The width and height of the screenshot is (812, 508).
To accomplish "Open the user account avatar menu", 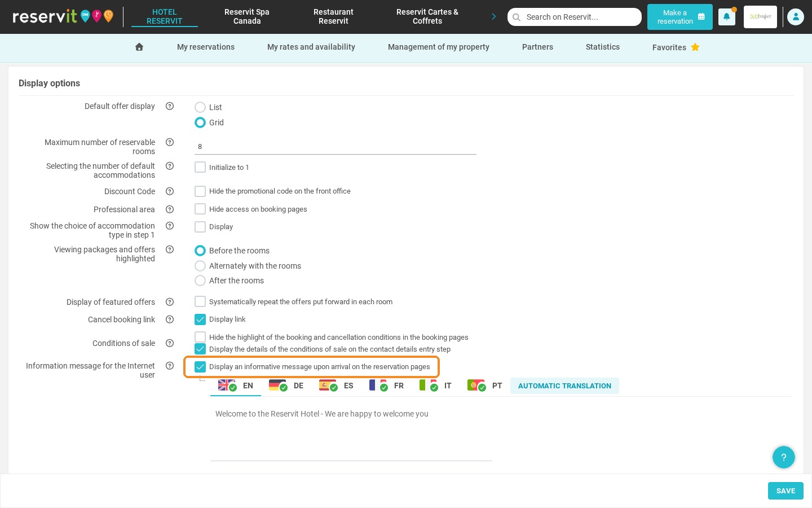I will pyautogui.click(x=796, y=17).
